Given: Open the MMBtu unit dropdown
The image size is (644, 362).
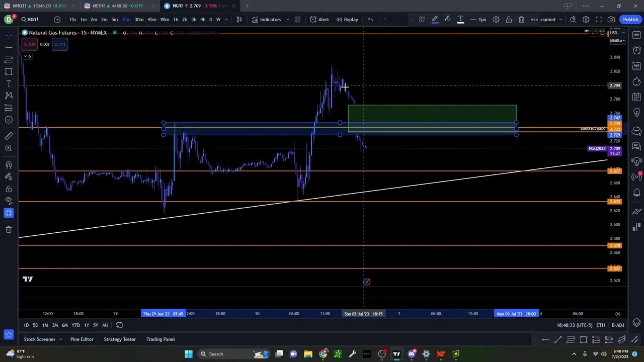Looking at the screenshot, I should tap(617, 41).
